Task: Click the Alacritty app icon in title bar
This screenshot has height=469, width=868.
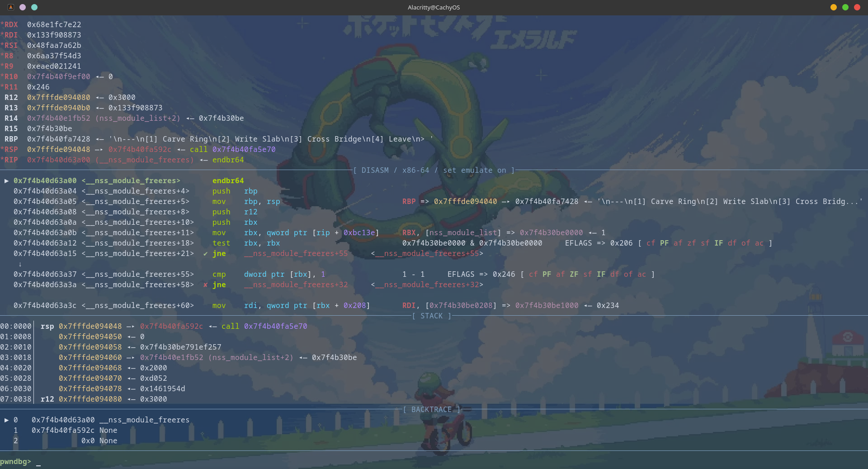Action: coord(11,7)
